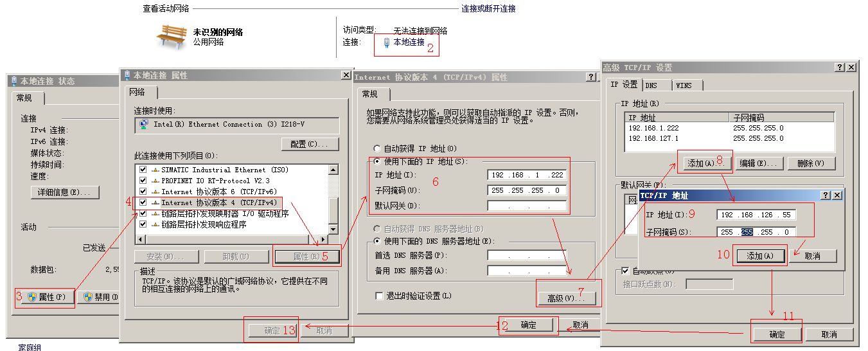868x351 pixels.
Task: Toggle SIMATIC Industrial Ethernet (ISO) checkbox
Action: 143,170
